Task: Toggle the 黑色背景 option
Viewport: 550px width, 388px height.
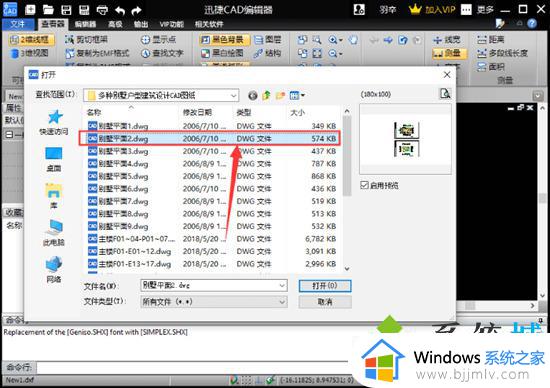Action: click(x=224, y=40)
